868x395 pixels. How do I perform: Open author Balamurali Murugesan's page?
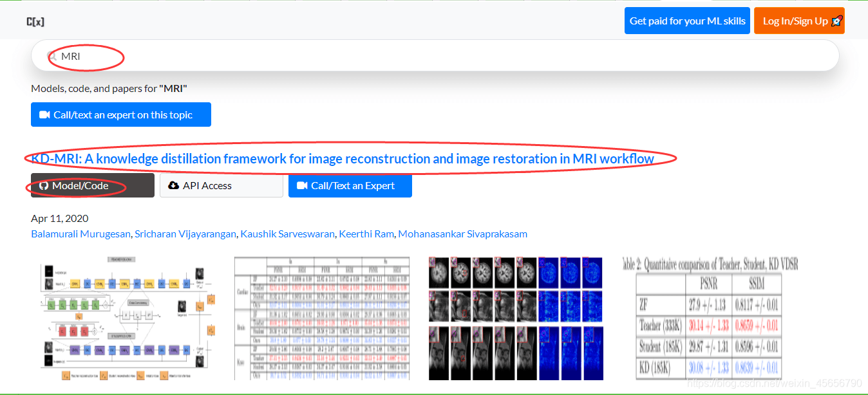pyautogui.click(x=82, y=234)
